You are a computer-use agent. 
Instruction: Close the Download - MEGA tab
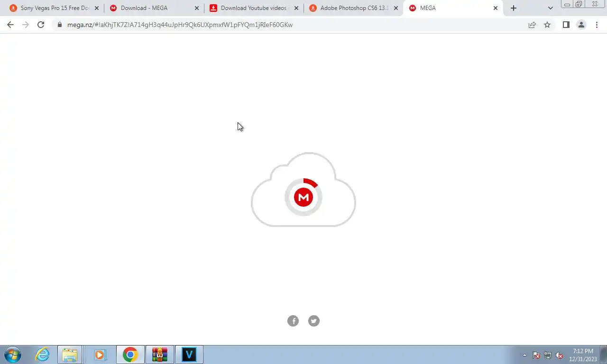pyautogui.click(x=197, y=8)
